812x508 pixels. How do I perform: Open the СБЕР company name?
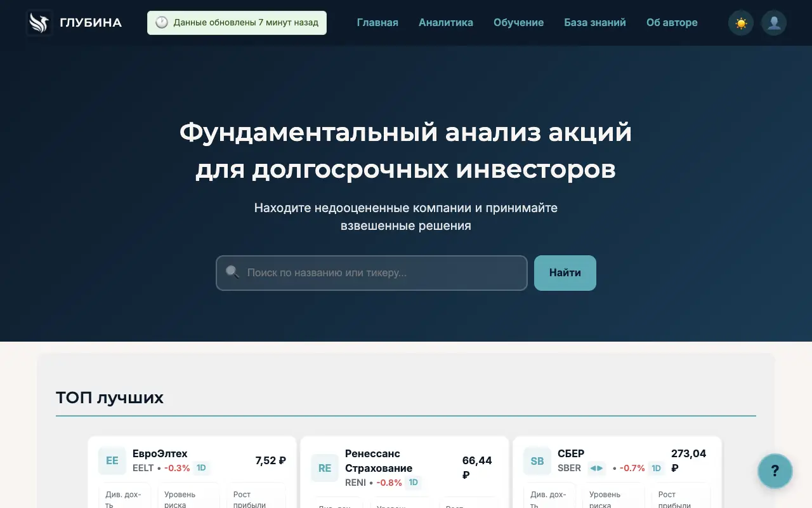point(571,453)
